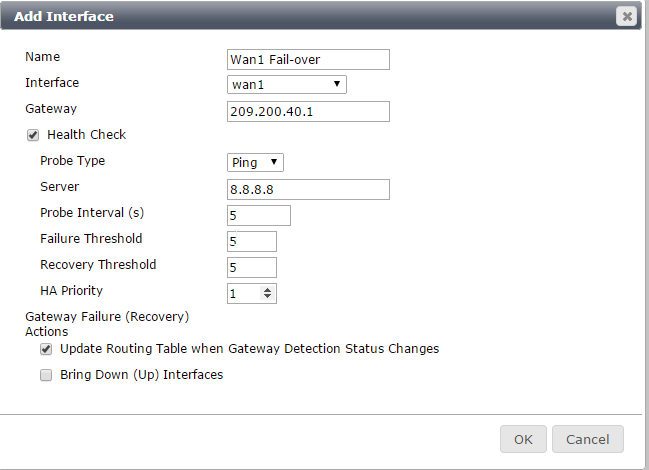Click inside the HA Priority number box
This screenshot has height=470, width=649.
click(243, 293)
